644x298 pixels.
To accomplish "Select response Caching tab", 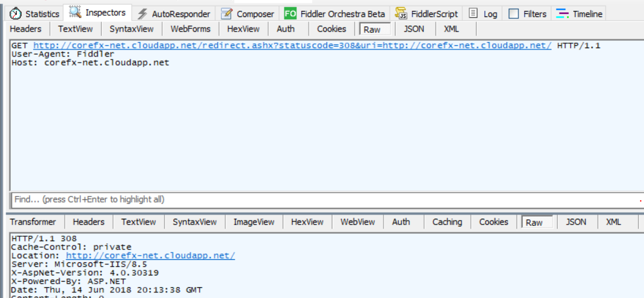I will coord(447,222).
